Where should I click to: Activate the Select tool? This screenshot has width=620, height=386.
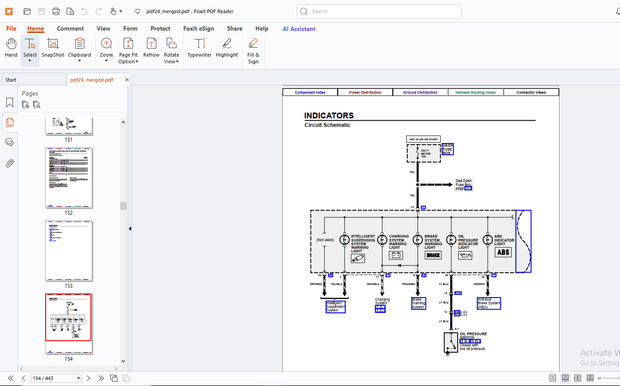pos(30,50)
